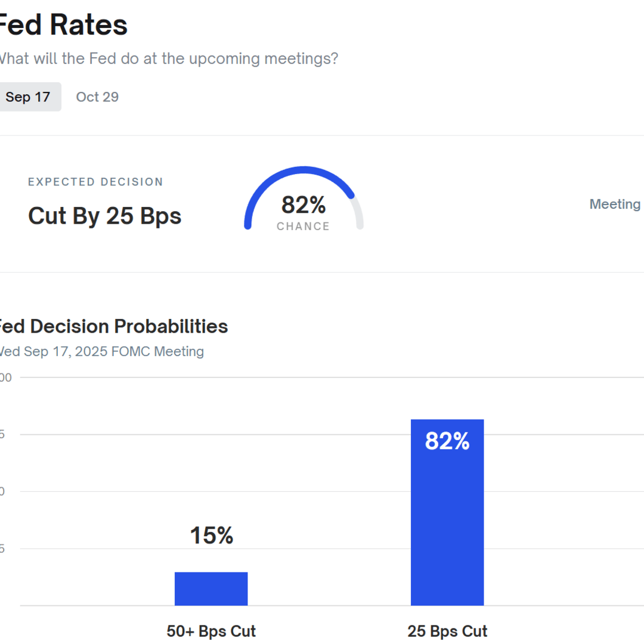Switch to the Oct 29 meeting tab
The width and height of the screenshot is (644, 644).
coord(97,97)
